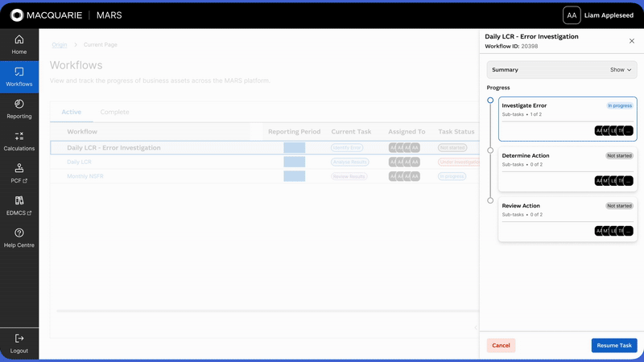
Task: Open the Determine Action task card
Action: point(568,169)
